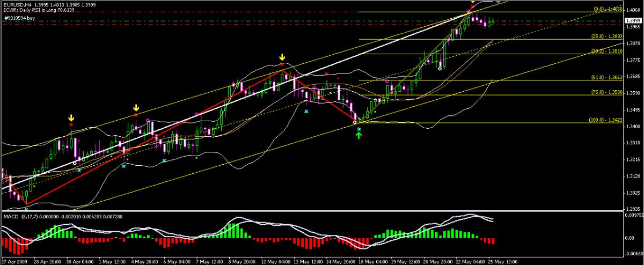
Task: Click the 30 Apr 04:00 time label
Action: [x=79, y=262]
